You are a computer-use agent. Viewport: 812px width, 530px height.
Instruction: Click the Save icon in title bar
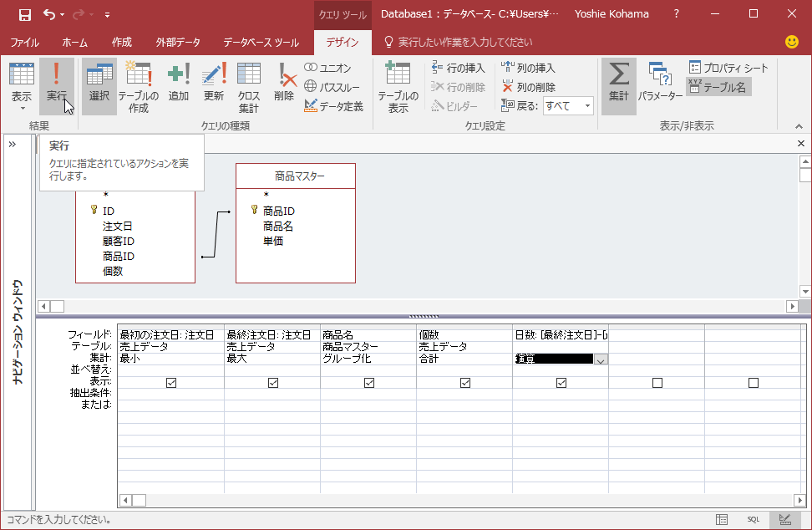tap(24, 14)
